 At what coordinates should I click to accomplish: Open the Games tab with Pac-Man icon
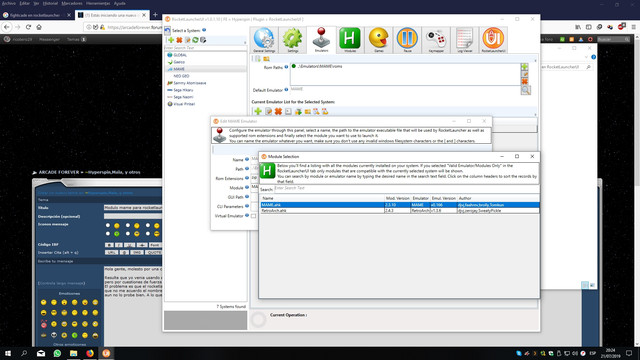coord(378,40)
